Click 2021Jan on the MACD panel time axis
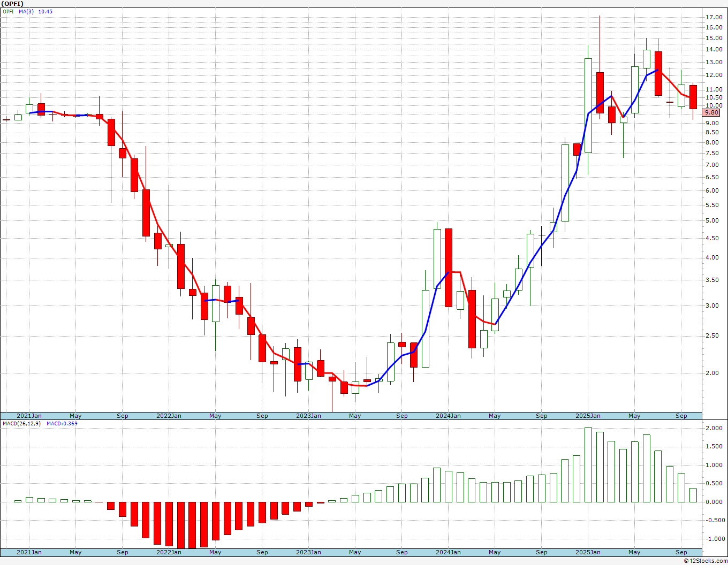 click(29, 552)
